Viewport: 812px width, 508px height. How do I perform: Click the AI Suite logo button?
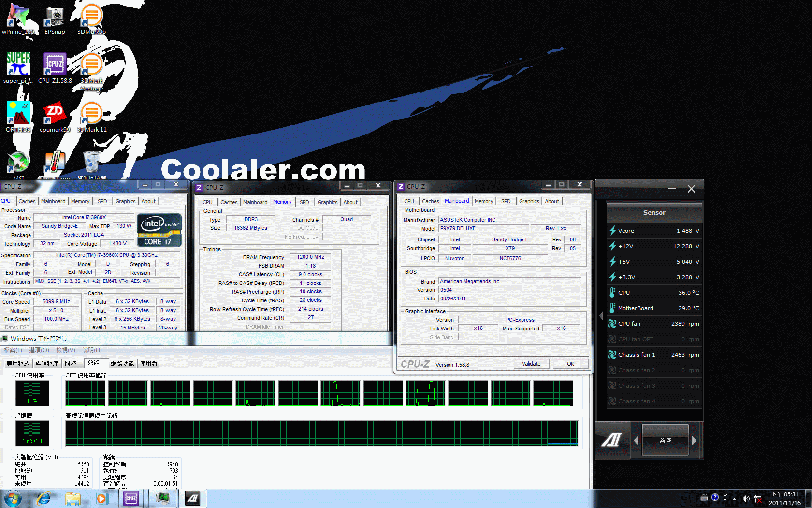pos(612,440)
